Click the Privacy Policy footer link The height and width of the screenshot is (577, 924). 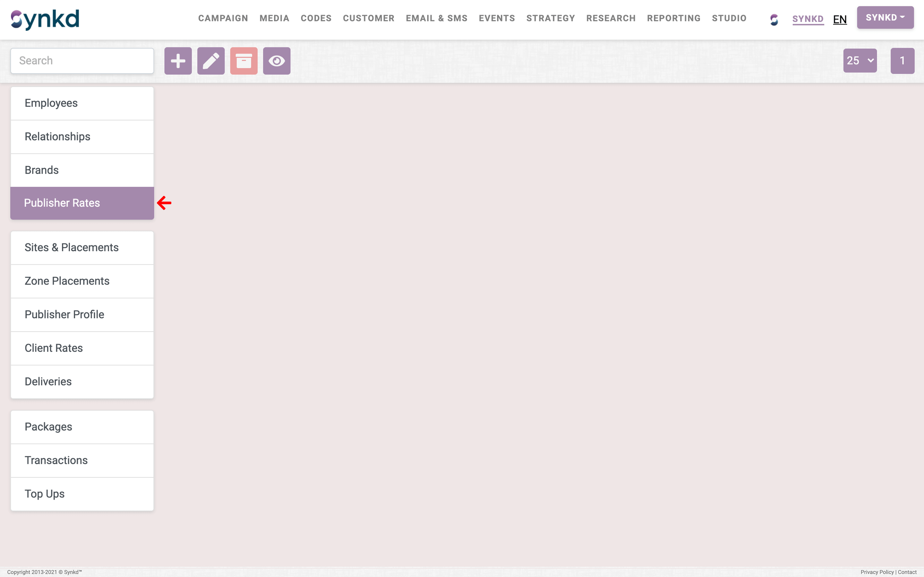pyautogui.click(x=877, y=572)
